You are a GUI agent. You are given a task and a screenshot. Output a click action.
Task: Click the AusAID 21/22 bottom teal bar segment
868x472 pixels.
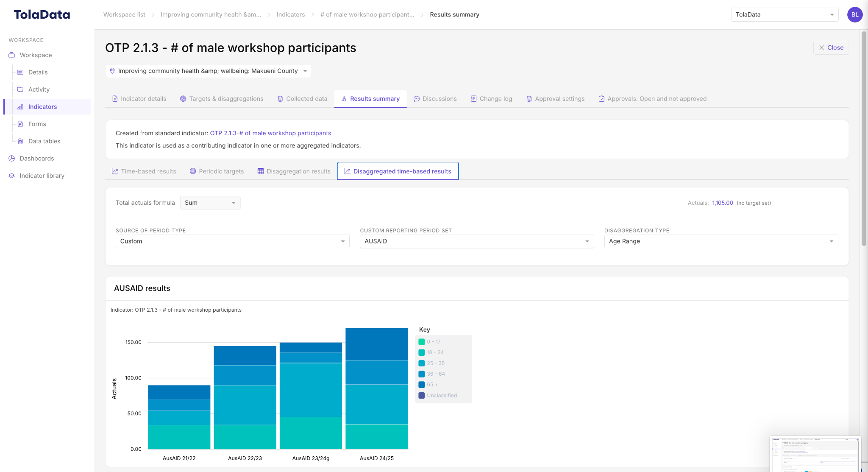(x=179, y=437)
